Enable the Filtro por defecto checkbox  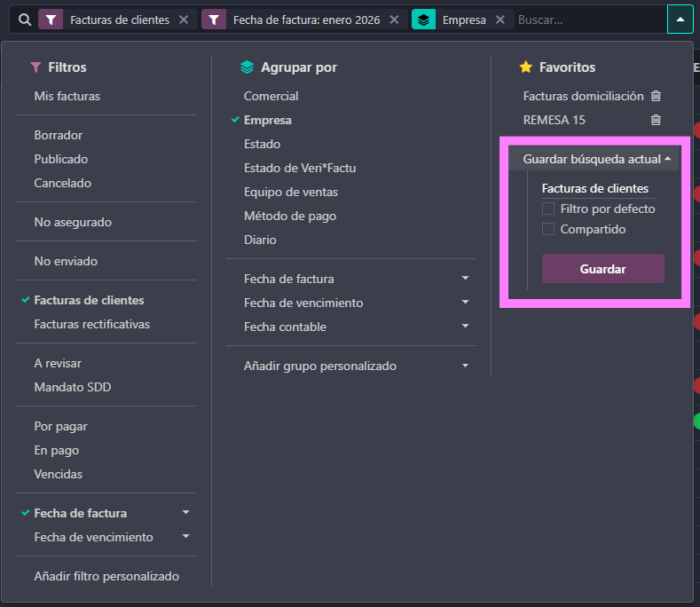coord(548,209)
